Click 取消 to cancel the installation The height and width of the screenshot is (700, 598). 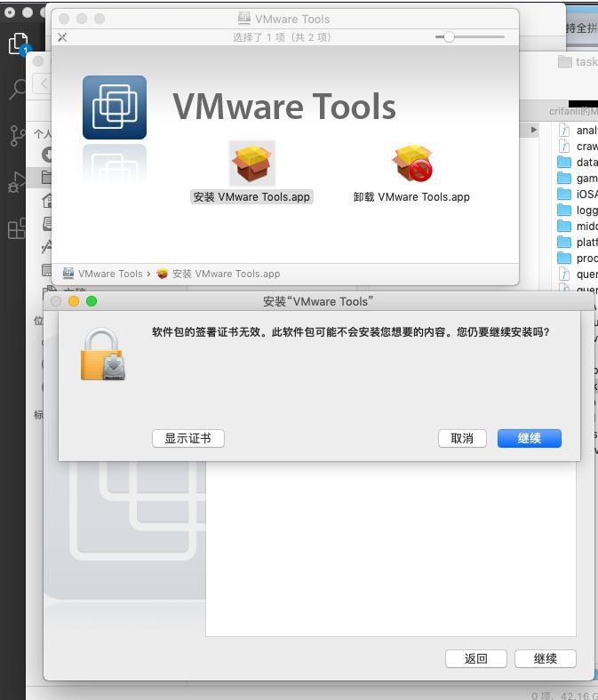click(x=462, y=439)
